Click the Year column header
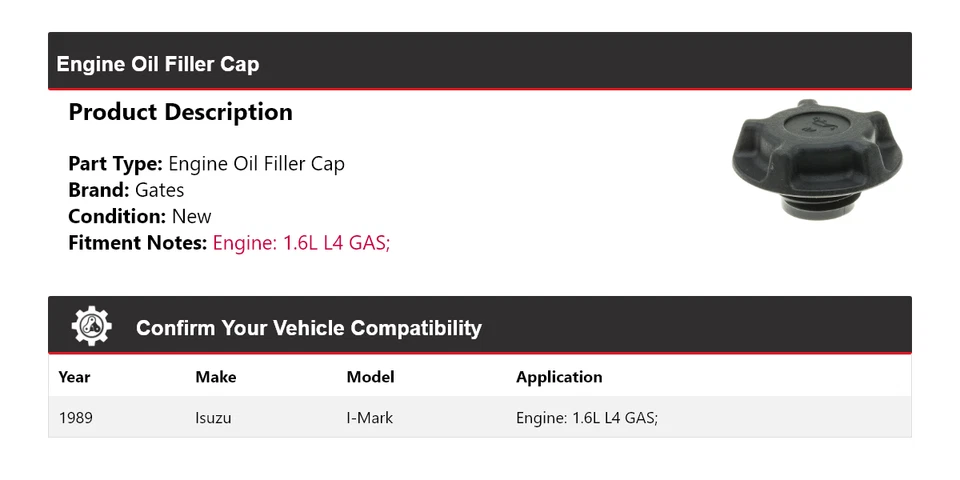This screenshot has height=480, width=960. (74, 377)
